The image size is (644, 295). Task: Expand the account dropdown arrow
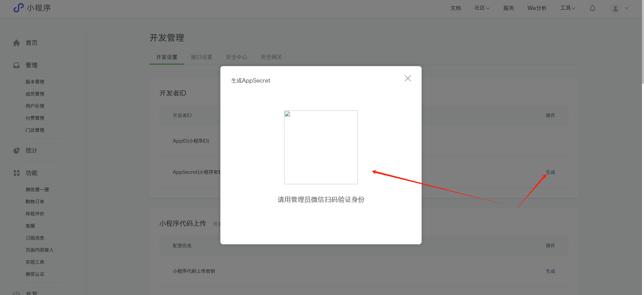(627, 8)
